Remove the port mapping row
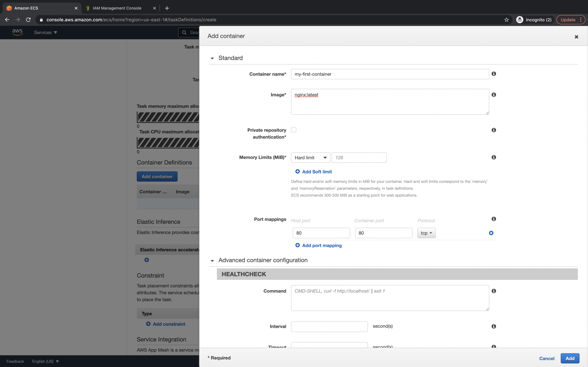Image resolution: width=588 pixels, height=367 pixels. (x=491, y=233)
